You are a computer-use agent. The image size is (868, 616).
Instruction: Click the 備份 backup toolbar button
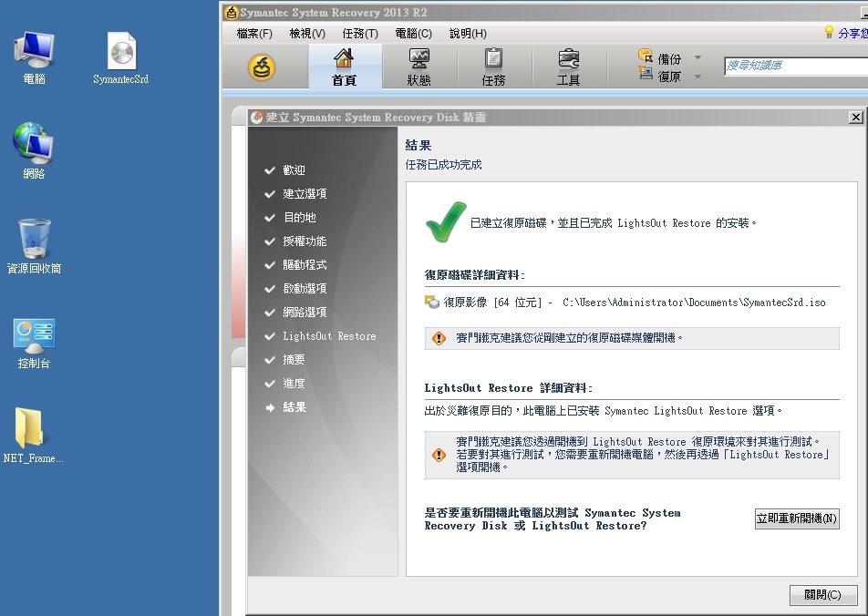(x=660, y=58)
